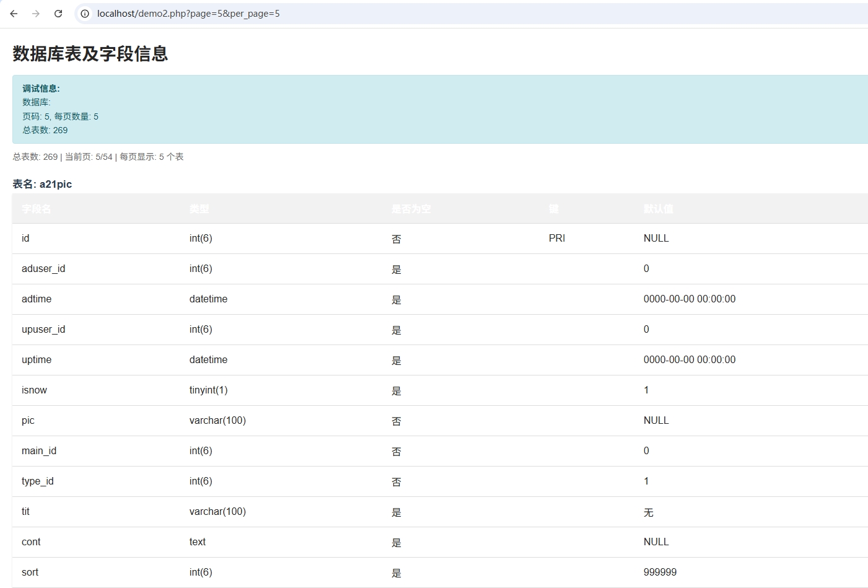Click column header 默认值

pyautogui.click(x=659, y=209)
